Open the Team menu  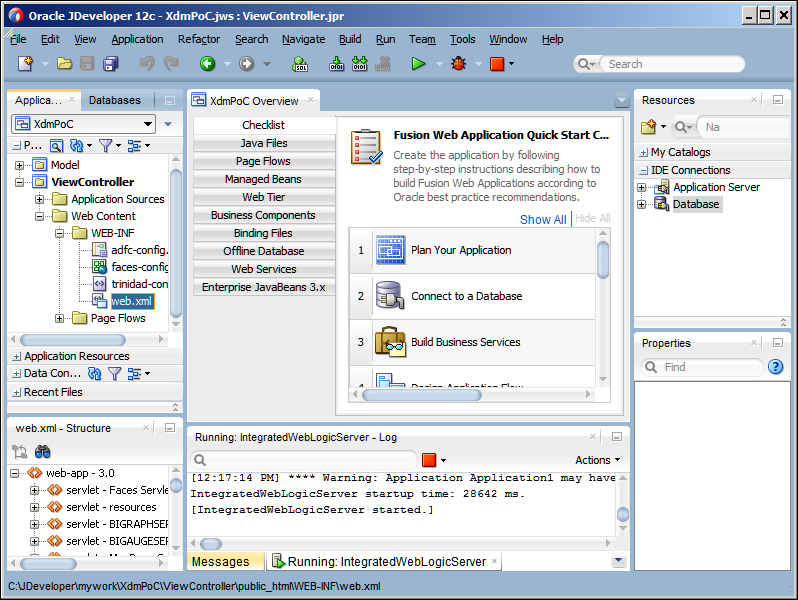422,39
